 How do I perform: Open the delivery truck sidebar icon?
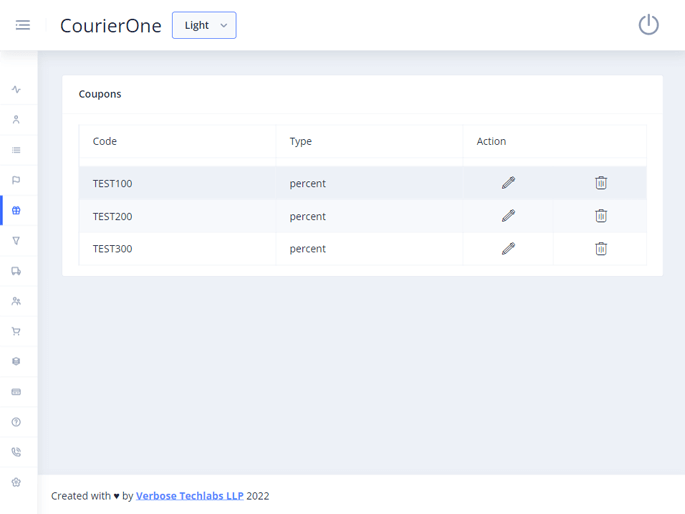tap(16, 271)
